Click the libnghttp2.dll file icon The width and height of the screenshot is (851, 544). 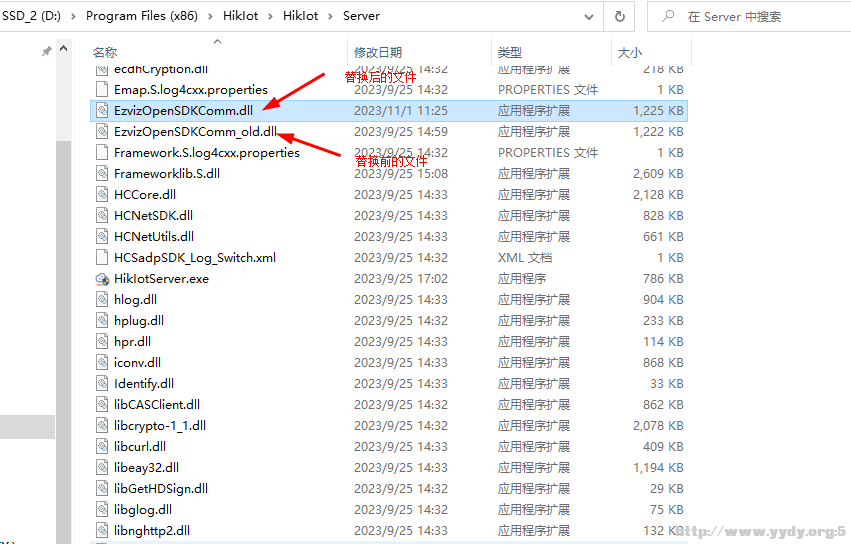click(x=101, y=530)
